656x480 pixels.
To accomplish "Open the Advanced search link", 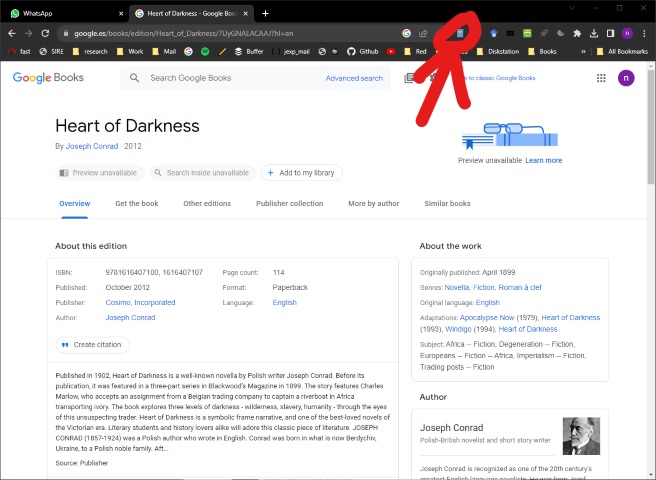I will (x=354, y=78).
